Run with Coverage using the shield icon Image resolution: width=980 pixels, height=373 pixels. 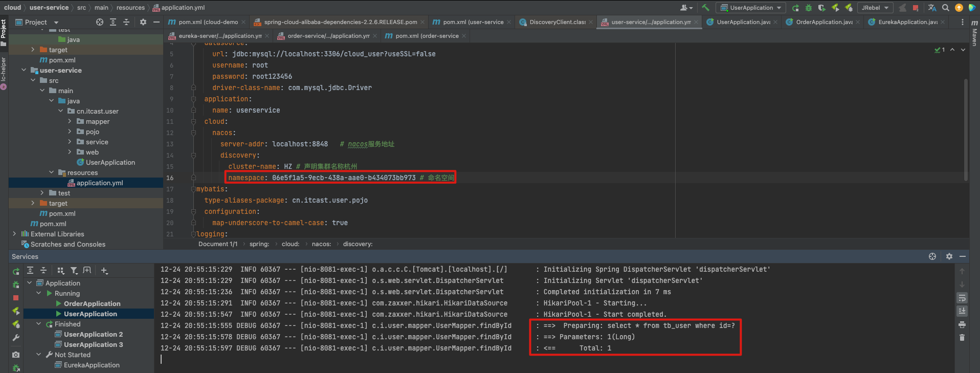click(x=822, y=8)
